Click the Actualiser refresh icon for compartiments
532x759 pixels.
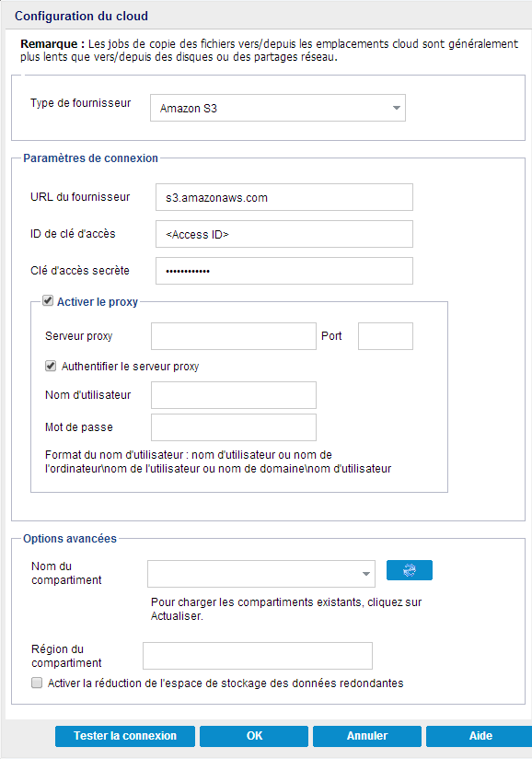(x=409, y=570)
